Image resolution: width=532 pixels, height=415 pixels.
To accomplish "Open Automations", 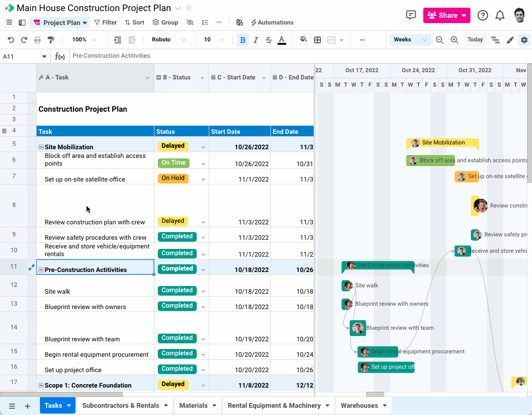I will coord(272,23).
